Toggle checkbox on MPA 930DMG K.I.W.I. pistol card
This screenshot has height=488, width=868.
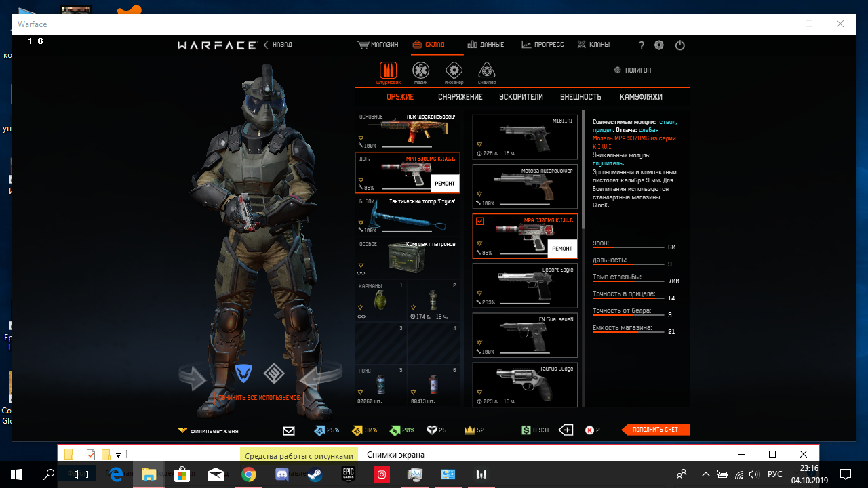pyautogui.click(x=480, y=221)
